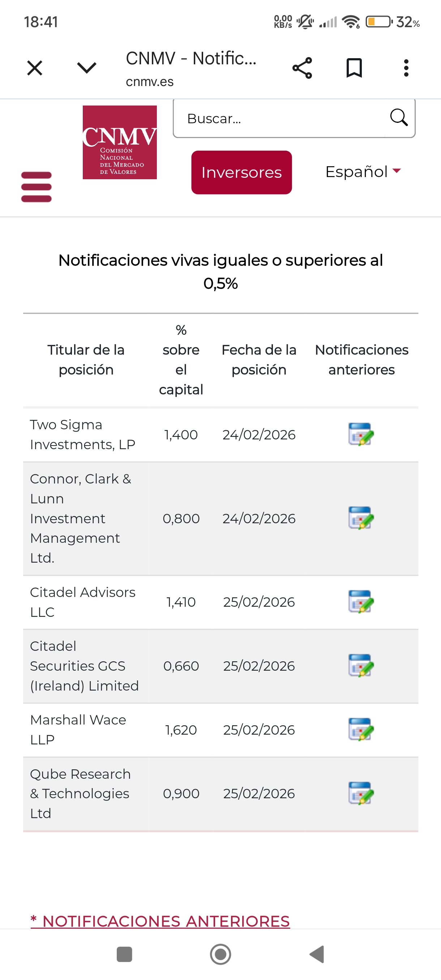
Task: Expand the browser tab chevron
Action: pyautogui.click(x=87, y=68)
